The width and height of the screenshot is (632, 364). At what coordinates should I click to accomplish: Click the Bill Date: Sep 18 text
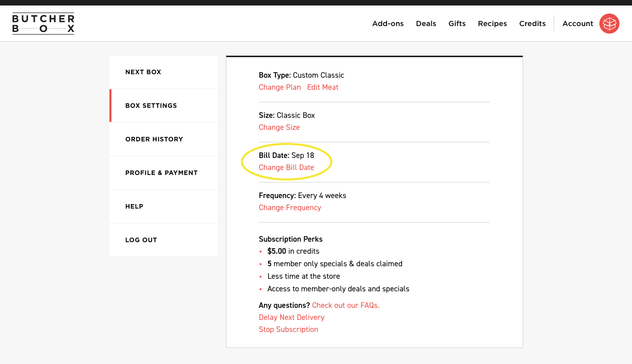(286, 155)
